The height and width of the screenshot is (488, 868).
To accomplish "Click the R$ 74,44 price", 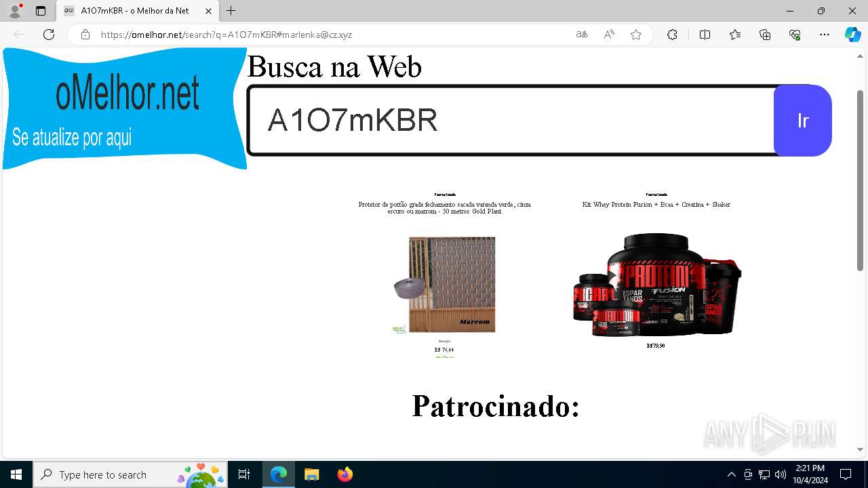I will [444, 350].
